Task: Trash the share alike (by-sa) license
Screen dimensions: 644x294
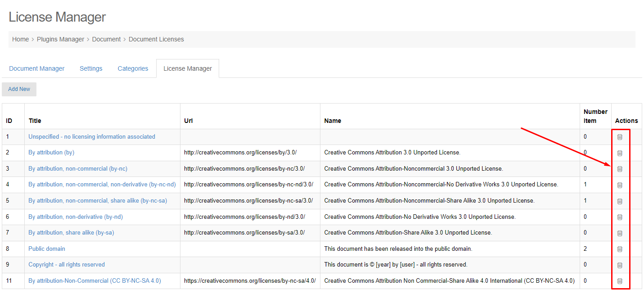Action: tap(620, 233)
